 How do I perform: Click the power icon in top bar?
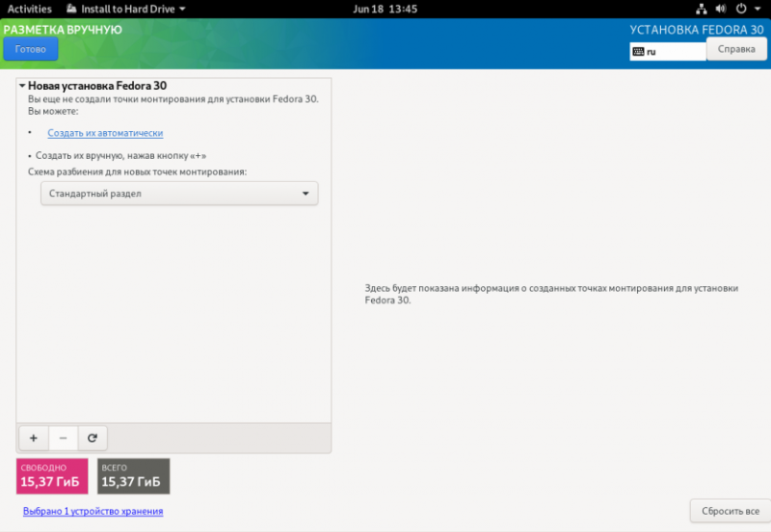tap(741, 9)
